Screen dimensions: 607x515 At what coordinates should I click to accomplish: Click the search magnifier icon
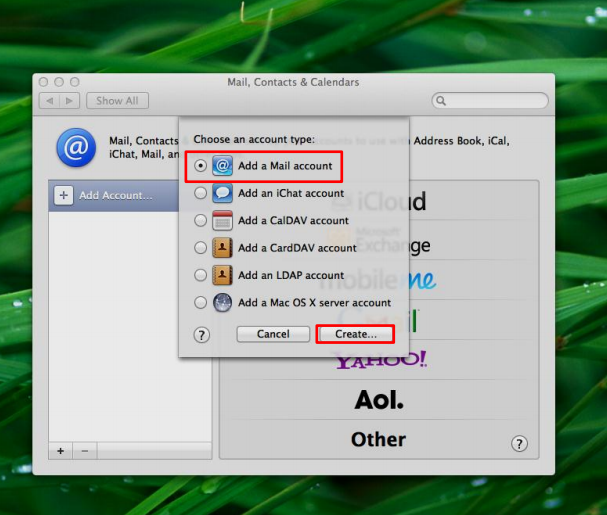click(x=441, y=101)
